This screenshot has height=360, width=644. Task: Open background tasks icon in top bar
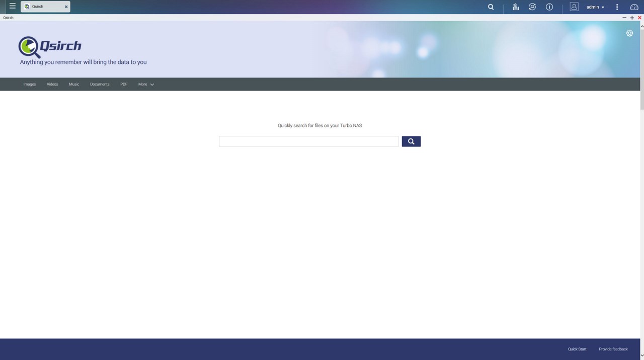pos(516,7)
